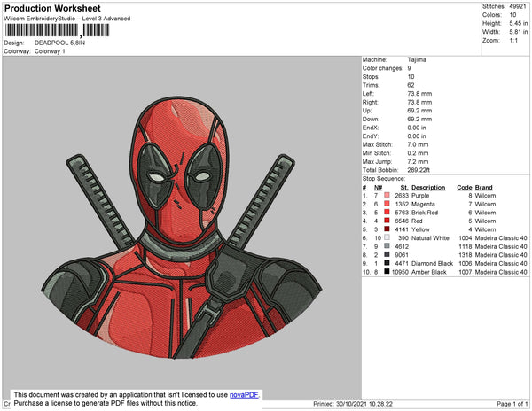532x411 pixels.
Task: Click the Madeira code 1007
Action: pos(465,272)
